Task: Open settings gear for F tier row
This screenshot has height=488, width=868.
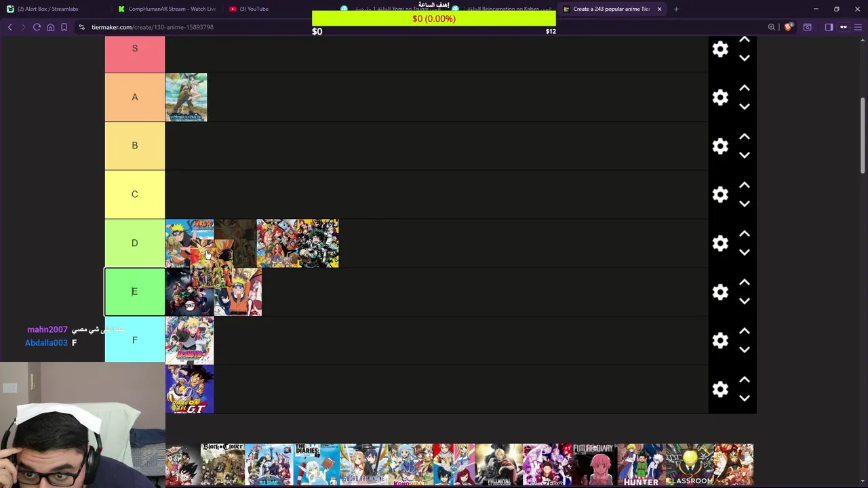Action: [x=720, y=340]
